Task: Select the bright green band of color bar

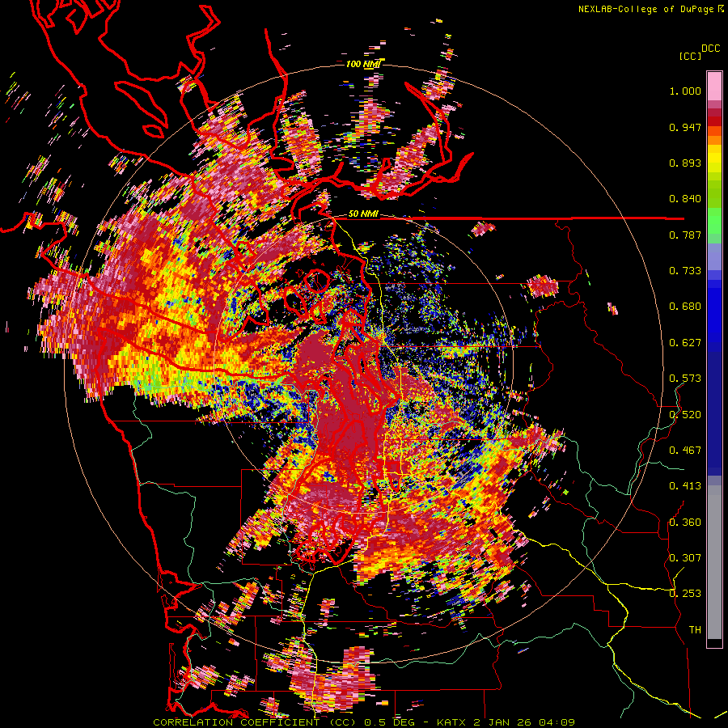Action: coord(714,219)
